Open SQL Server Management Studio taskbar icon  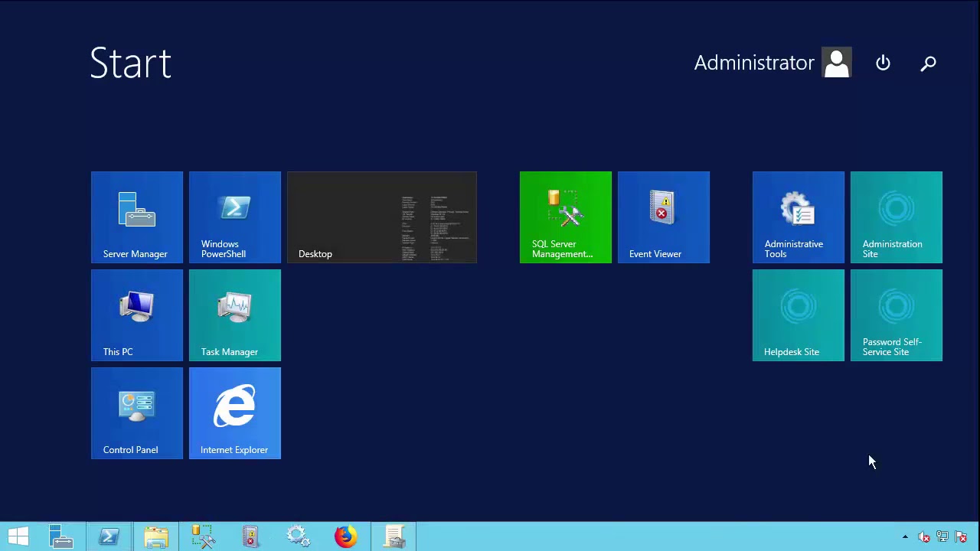pyautogui.click(x=204, y=536)
